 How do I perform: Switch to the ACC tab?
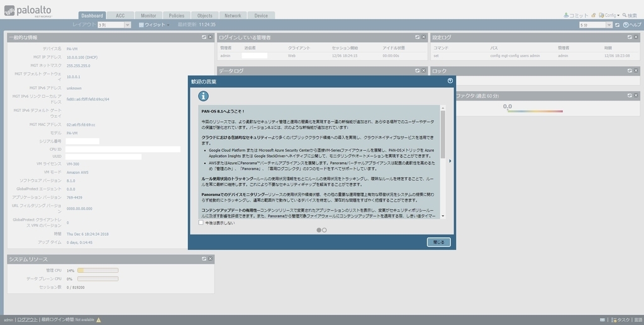pyautogui.click(x=120, y=16)
